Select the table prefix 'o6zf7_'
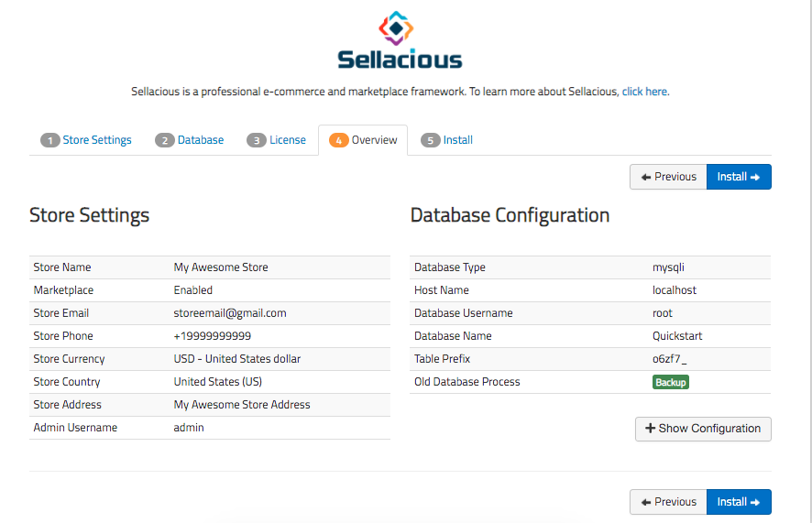Screen dimensions: 812x523 (670, 359)
